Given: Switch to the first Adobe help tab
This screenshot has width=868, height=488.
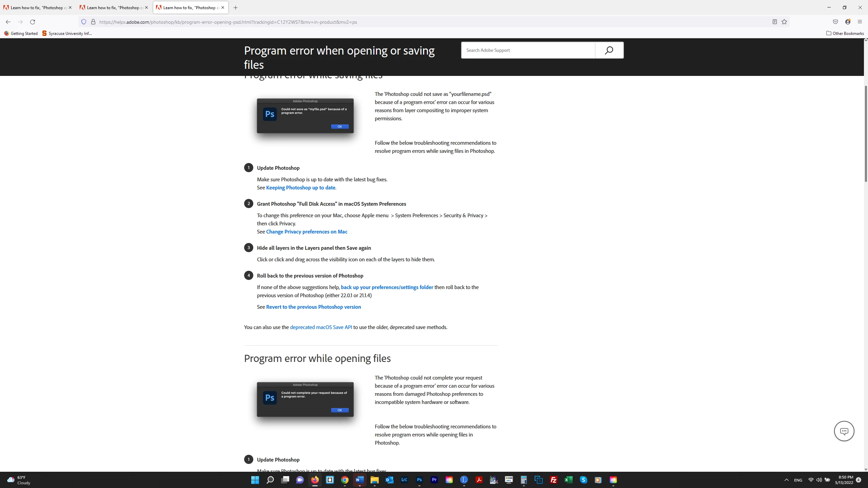Looking at the screenshot, I should (x=37, y=7).
